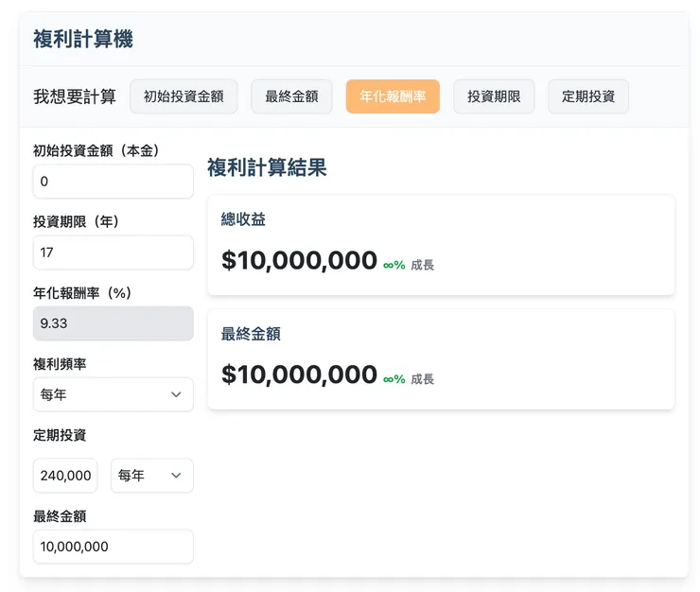Image resolution: width=700 pixels, height=592 pixels.
Task: Choose the 年化報酬率 calculation tab
Action: point(393,96)
